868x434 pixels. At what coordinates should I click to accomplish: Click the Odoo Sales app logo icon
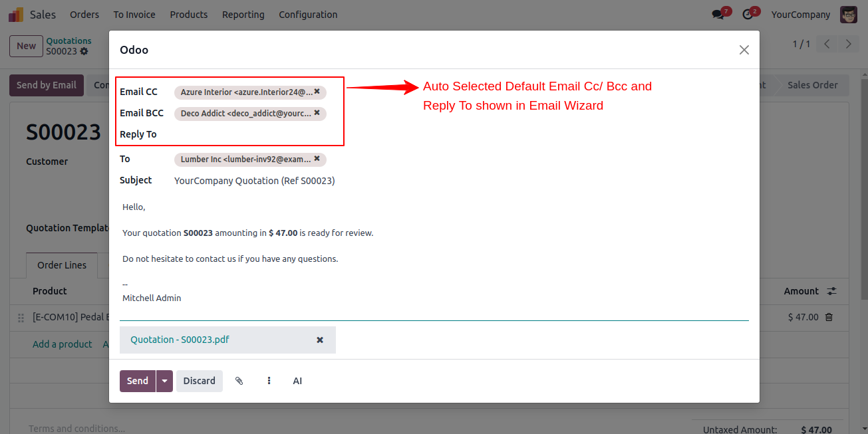tap(16, 14)
